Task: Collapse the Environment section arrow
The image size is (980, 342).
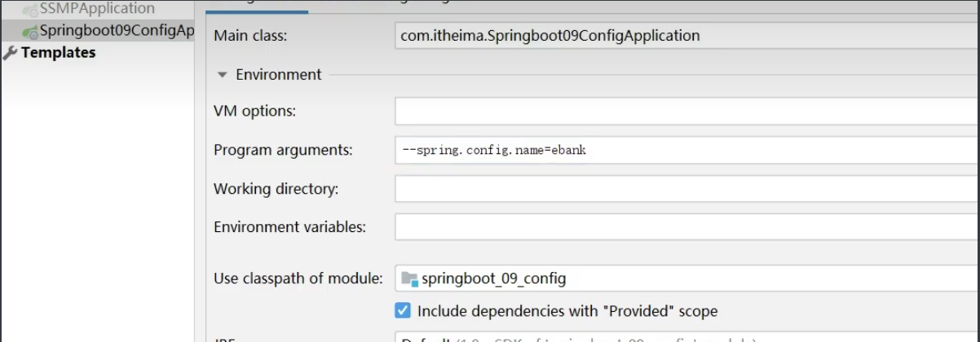Action: point(221,75)
